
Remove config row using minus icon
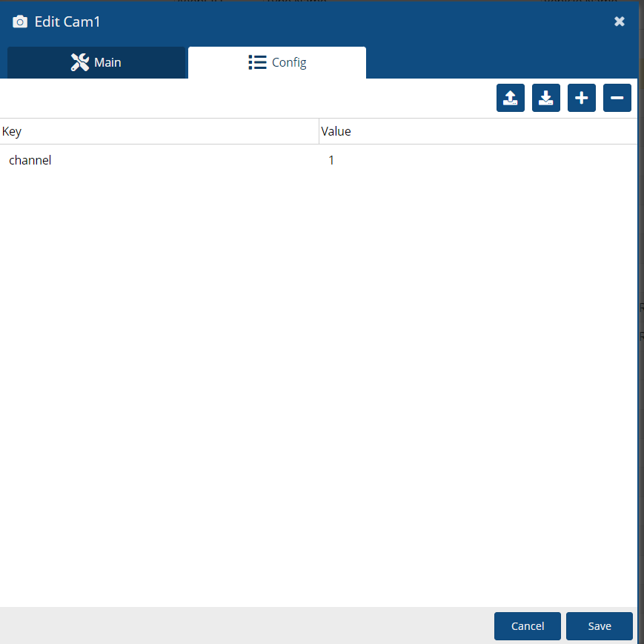tap(617, 98)
